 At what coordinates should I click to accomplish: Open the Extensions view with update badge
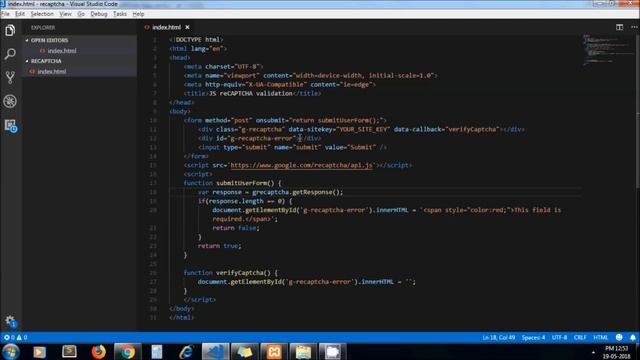11,125
